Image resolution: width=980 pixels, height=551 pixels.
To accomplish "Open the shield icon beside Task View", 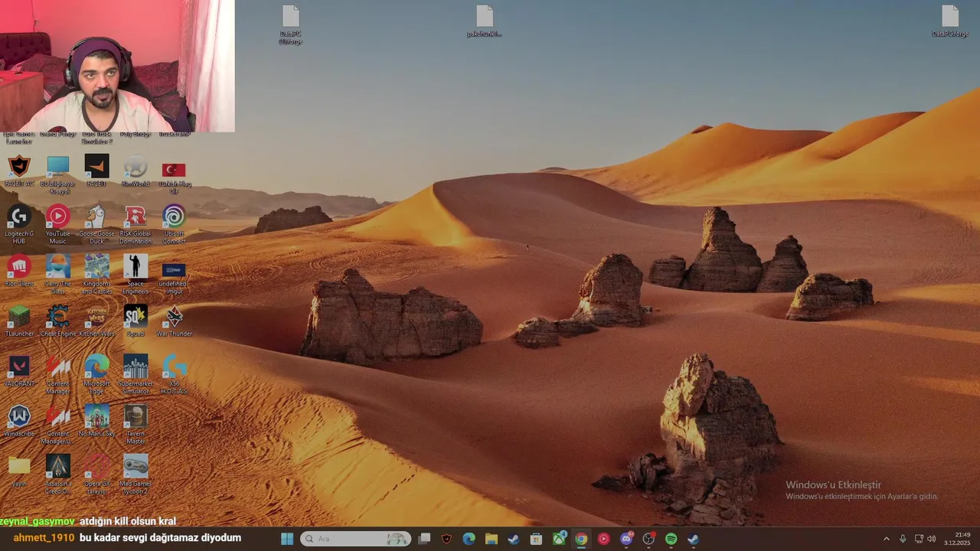I will [x=447, y=539].
